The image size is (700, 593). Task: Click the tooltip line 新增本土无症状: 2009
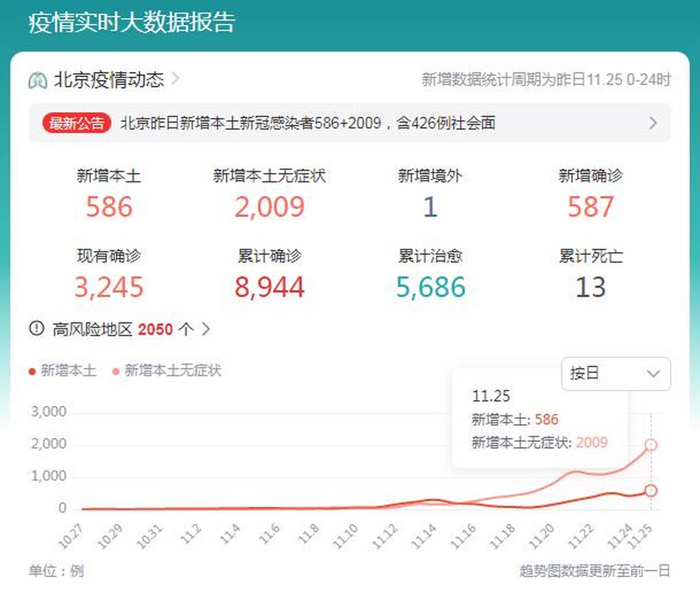click(540, 442)
